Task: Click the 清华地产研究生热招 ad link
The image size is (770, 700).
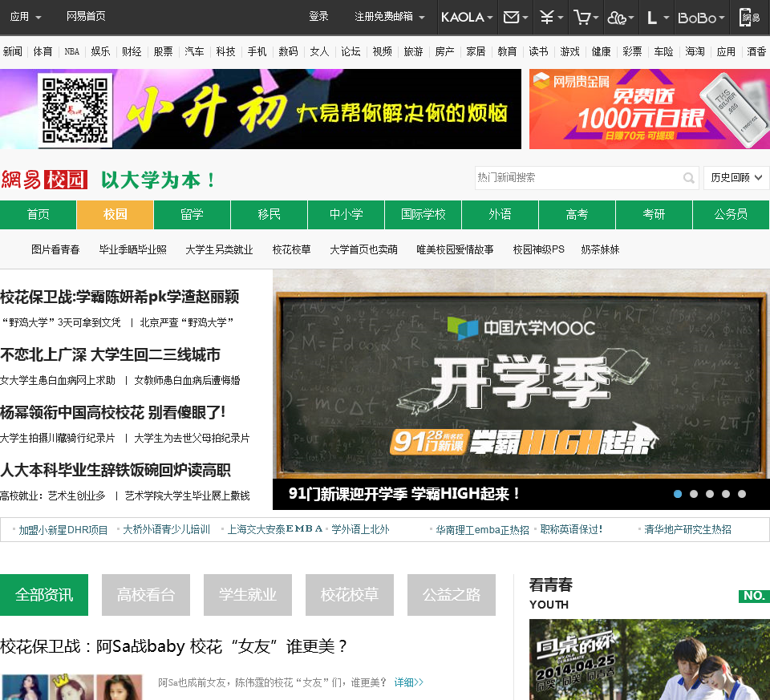Action: click(687, 530)
